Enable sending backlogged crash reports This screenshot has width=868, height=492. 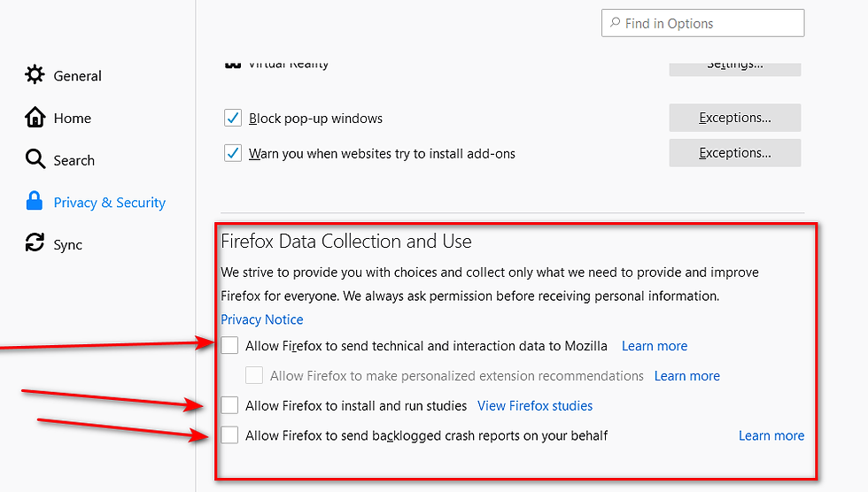[229, 435]
